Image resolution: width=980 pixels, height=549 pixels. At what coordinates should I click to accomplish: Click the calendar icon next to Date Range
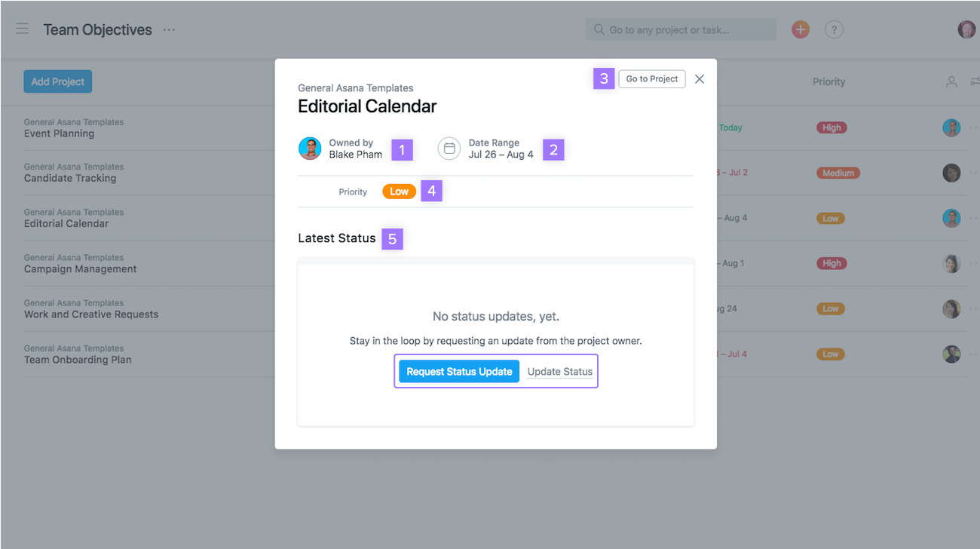(x=449, y=149)
